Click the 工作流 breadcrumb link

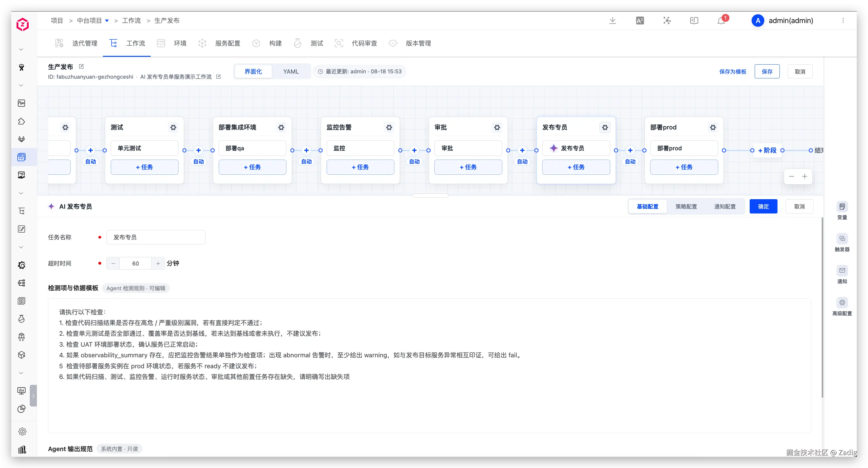click(x=132, y=21)
